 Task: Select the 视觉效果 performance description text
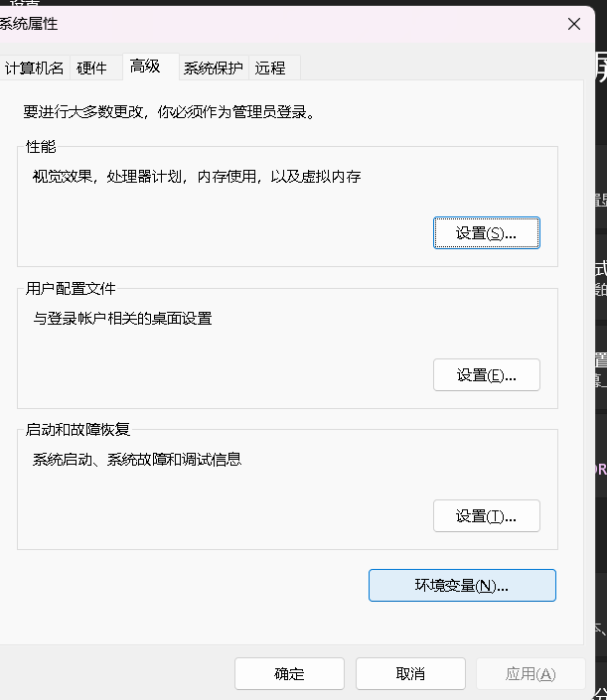[x=197, y=177]
